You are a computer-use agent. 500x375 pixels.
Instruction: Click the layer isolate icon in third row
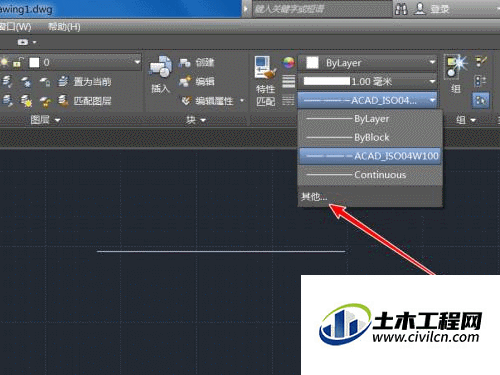[7, 100]
